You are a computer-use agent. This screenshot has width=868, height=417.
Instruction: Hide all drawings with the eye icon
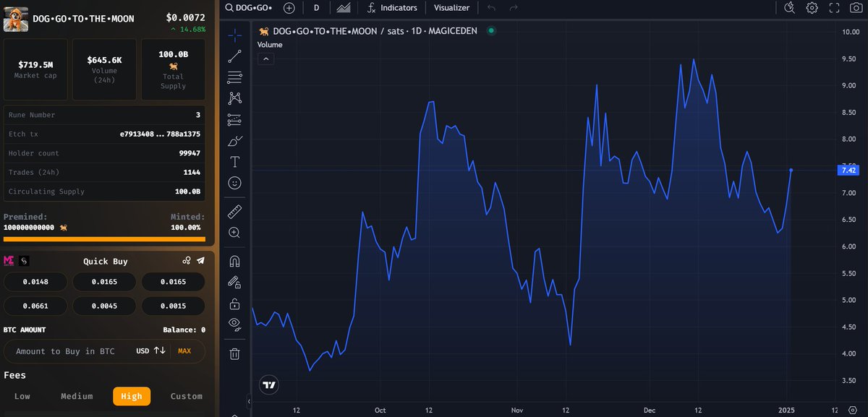[234, 324]
